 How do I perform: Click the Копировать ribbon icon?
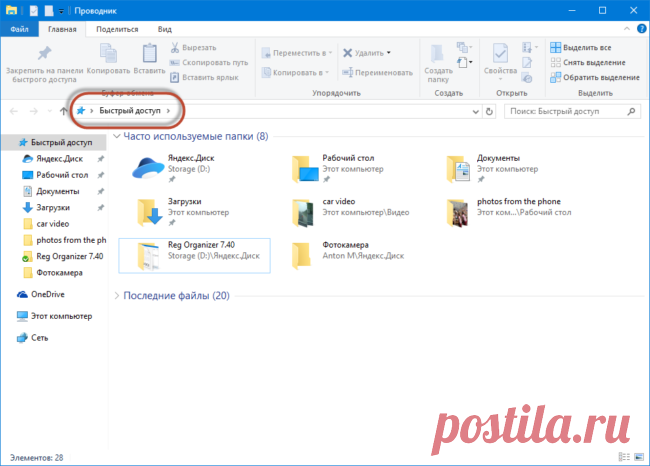tap(108, 54)
